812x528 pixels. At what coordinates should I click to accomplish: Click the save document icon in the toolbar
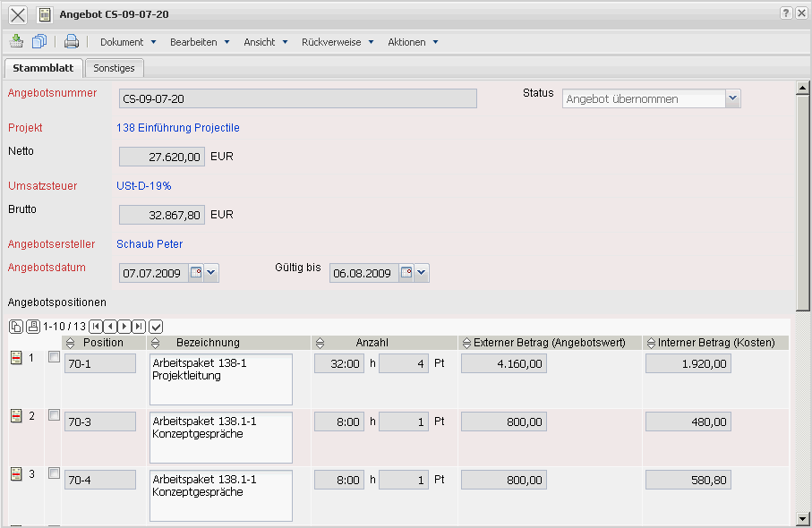pyautogui.click(x=16, y=41)
